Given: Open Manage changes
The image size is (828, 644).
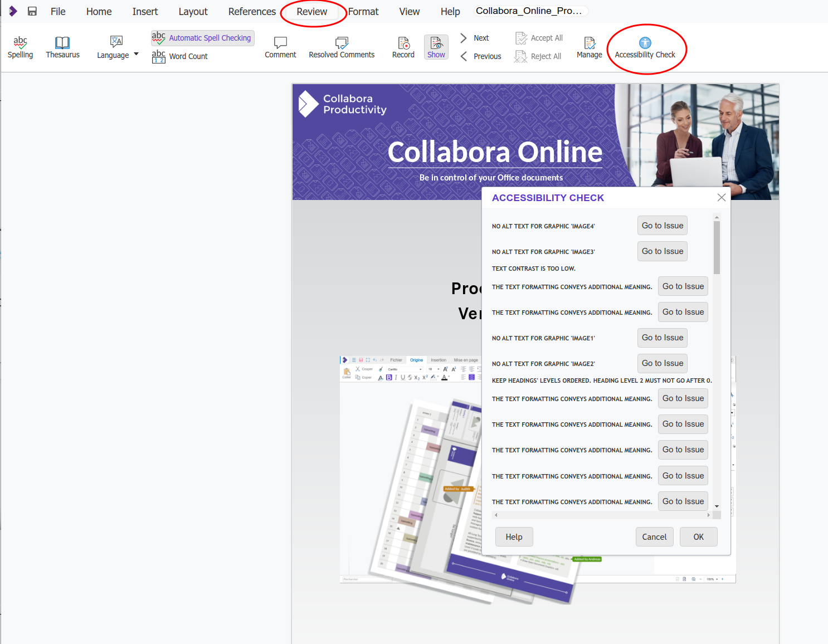Looking at the screenshot, I should point(590,47).
